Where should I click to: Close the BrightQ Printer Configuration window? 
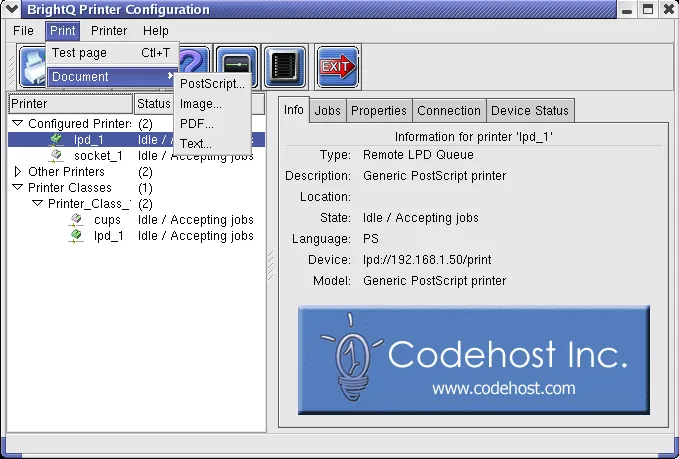coord(669,10)
